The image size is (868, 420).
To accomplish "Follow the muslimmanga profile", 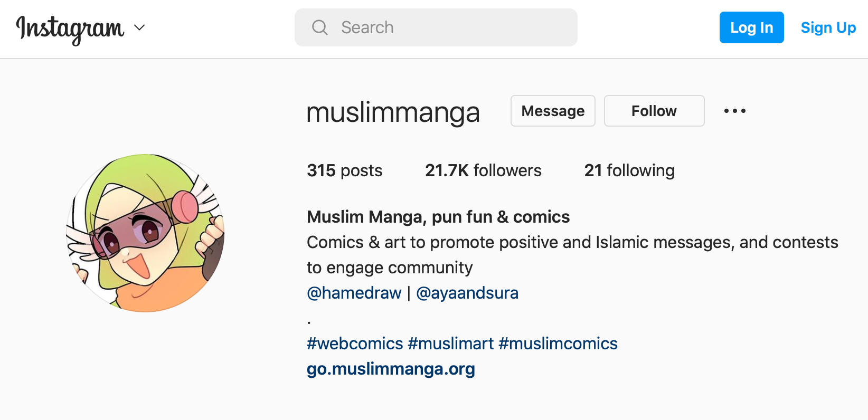I will [654, 111].
